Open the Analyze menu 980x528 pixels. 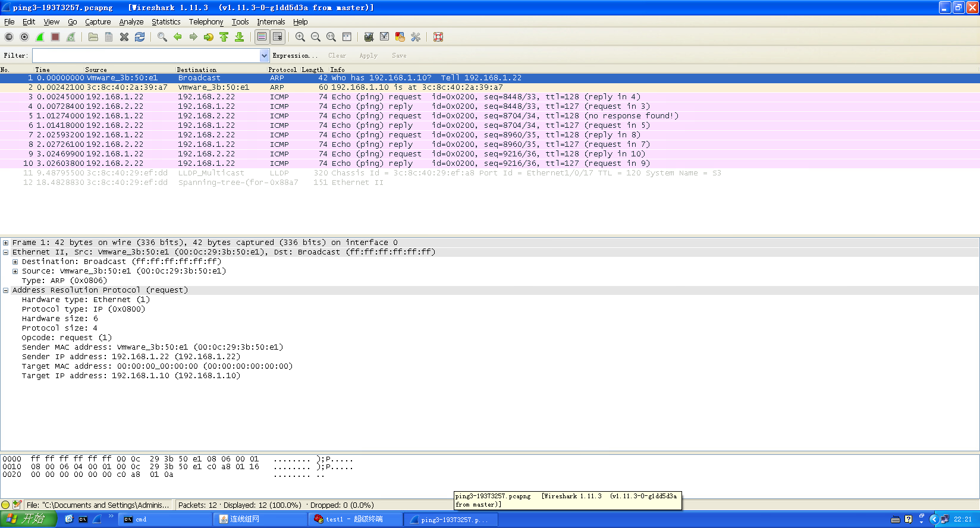[x=131, y=21]
